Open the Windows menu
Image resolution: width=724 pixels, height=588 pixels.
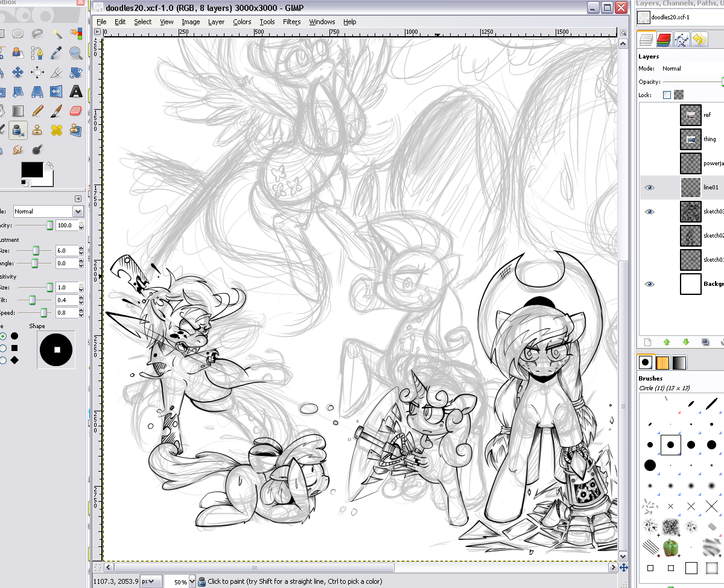coord(322,22)
